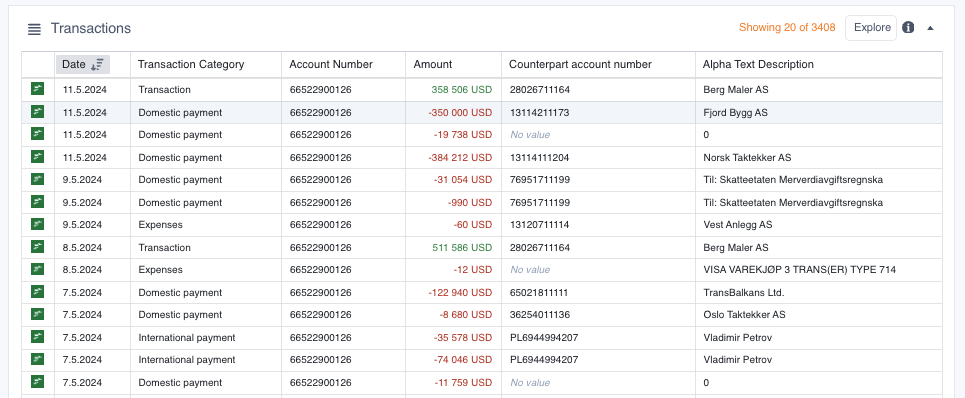Image resolution: width=965 pixels, height=398 pixels.
Task: Click the green icon on the Oslo Taktekker AS row
Action: [x=38, y=314]
